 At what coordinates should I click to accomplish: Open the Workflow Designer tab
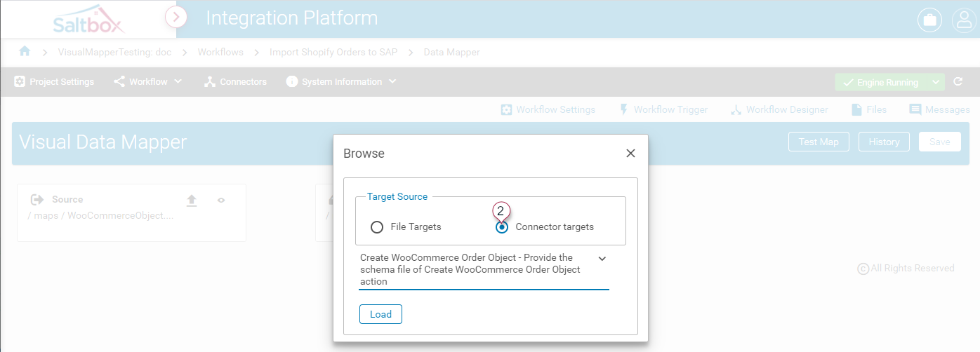coord(779,109)
